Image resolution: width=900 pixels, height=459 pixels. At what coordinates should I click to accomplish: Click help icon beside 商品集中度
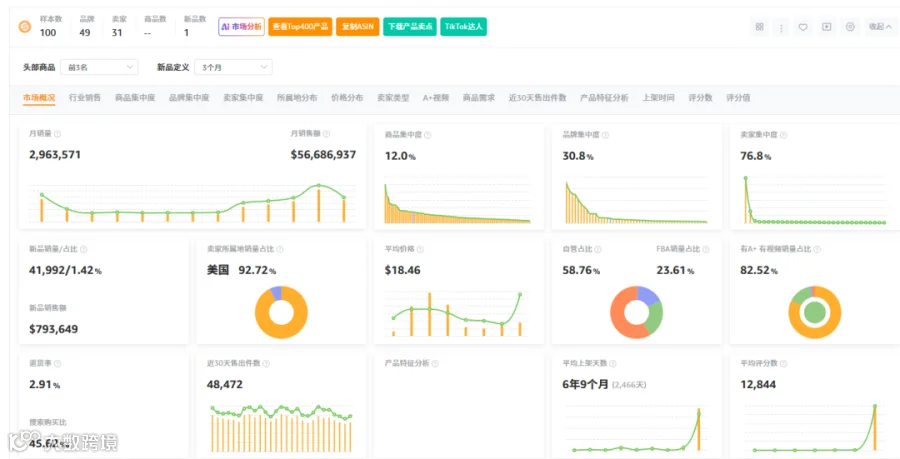point(428,135)
